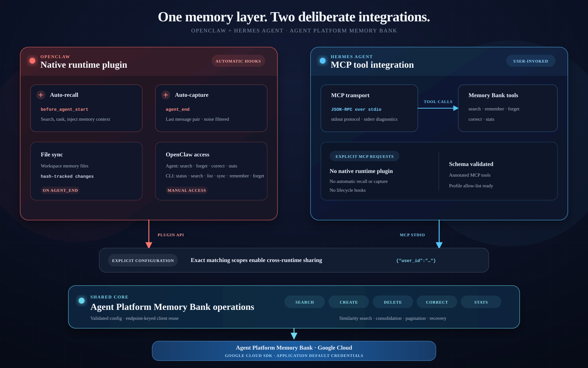Viewport: 588px width, 368px height.
Task: Select the MCP transport card title
Action: [x=350, y=95]
